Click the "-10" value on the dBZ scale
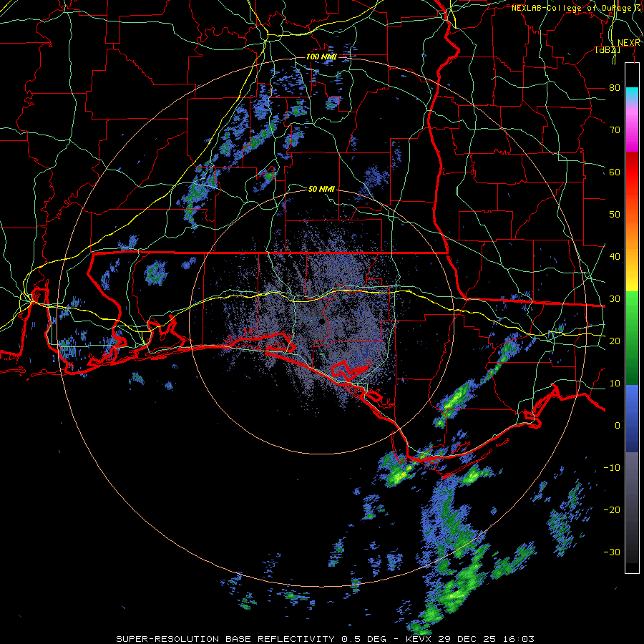 click(612, 467)
